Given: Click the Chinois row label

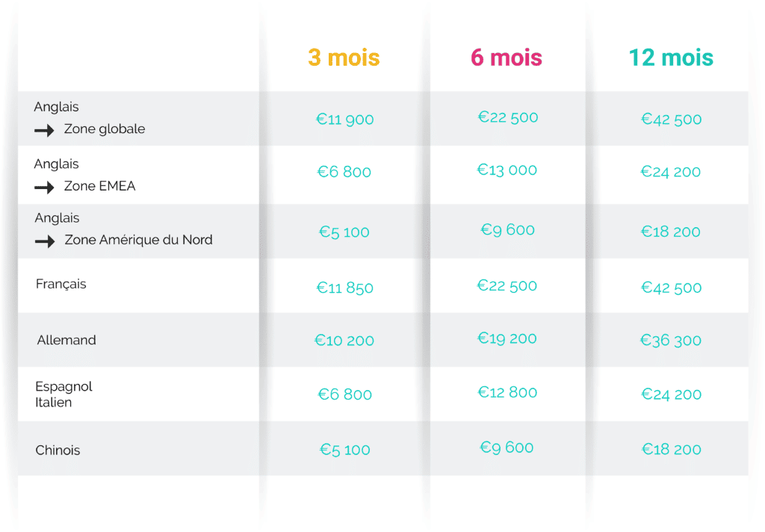Looking at the screenshot, I should pyautogui.click(x=58, y=450).
